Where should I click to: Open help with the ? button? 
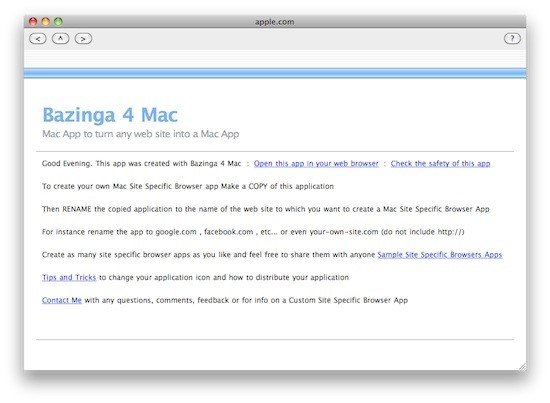tap(512, 38)
